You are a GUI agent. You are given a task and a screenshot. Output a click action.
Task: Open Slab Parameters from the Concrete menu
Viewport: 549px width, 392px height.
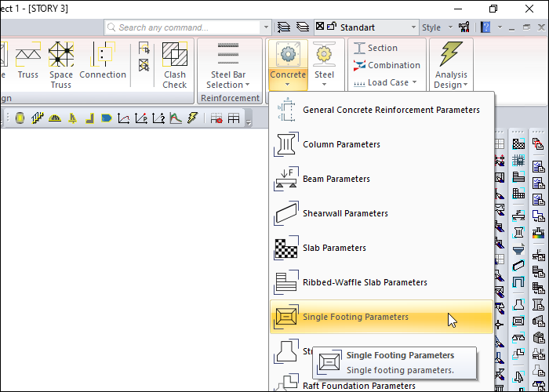[382, 248]
